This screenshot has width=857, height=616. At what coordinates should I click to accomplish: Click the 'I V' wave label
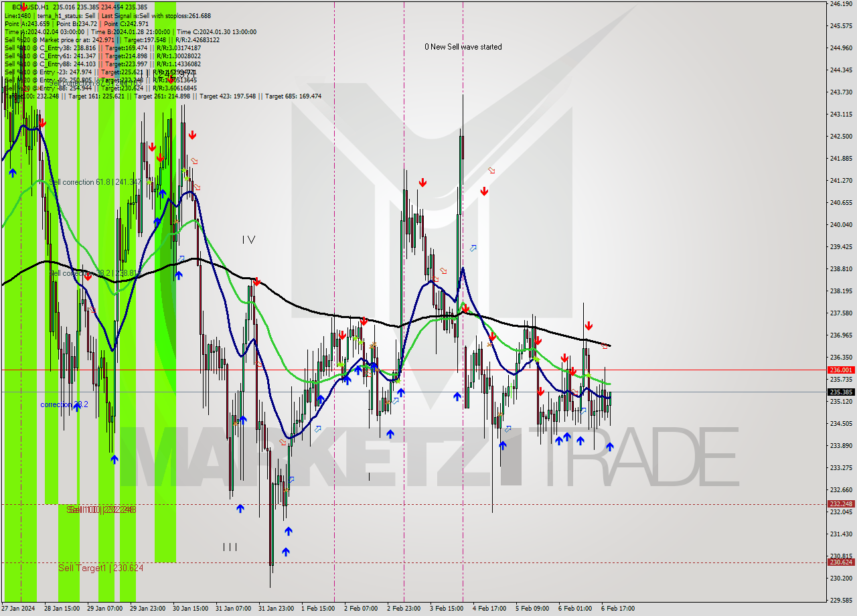[x=248, y=239]
